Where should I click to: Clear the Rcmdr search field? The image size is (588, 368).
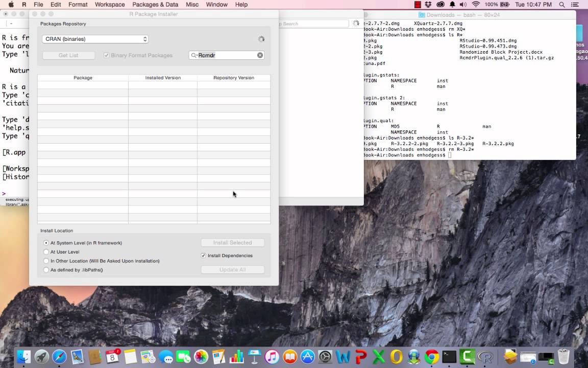[x=260, y=55]
